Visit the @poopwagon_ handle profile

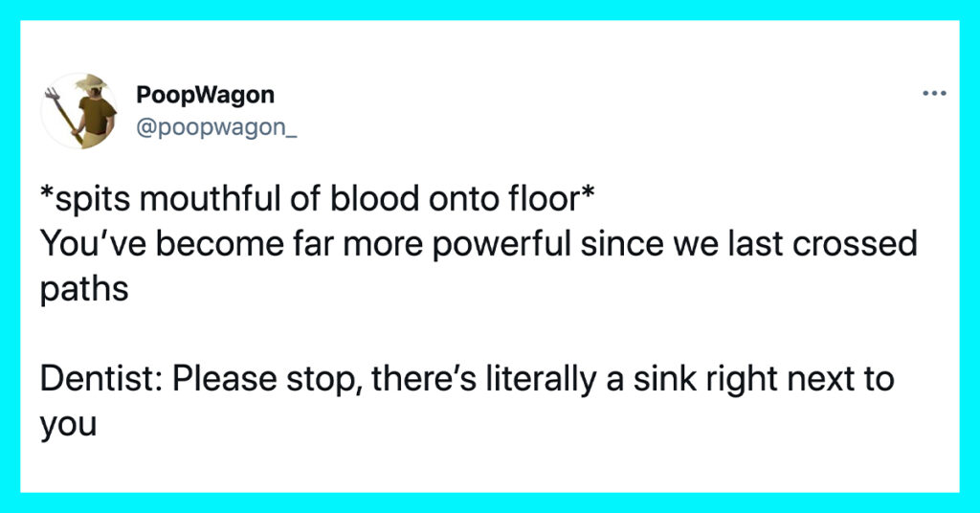[216, 127]
